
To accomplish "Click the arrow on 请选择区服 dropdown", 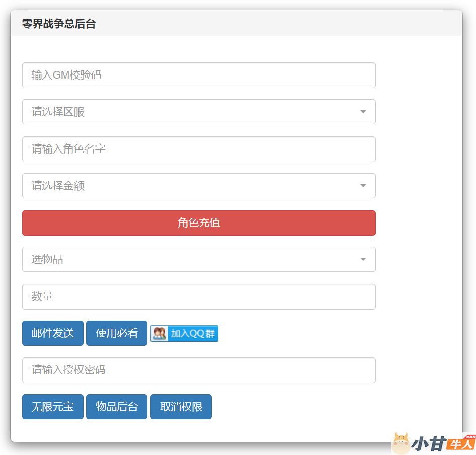I will tap(363, 112).
